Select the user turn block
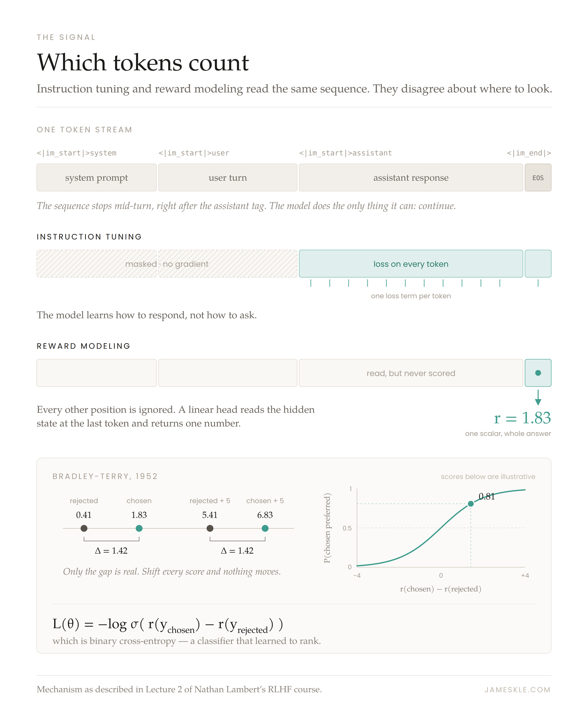This screenshot has height=709, width=588. point(228,178)
